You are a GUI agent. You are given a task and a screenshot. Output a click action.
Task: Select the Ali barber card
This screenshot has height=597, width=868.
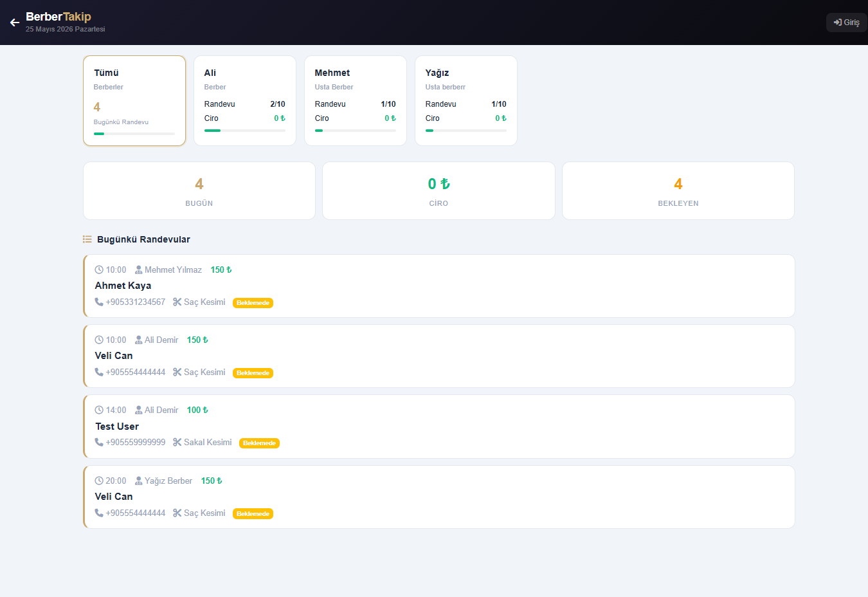point(245,100)
